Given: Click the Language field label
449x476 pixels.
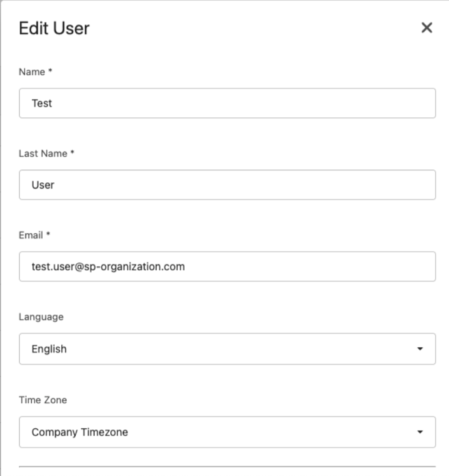Looking at the screenshot, I should 41,317.
